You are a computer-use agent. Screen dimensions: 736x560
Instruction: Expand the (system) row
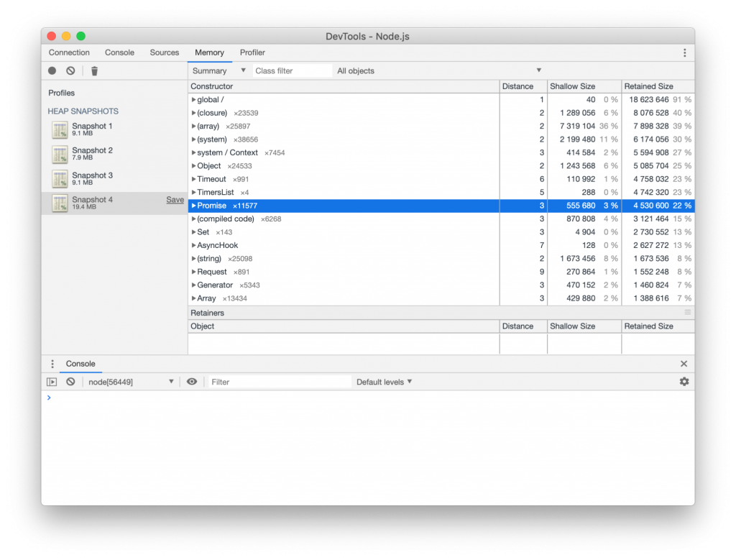[x=193, y=139]
